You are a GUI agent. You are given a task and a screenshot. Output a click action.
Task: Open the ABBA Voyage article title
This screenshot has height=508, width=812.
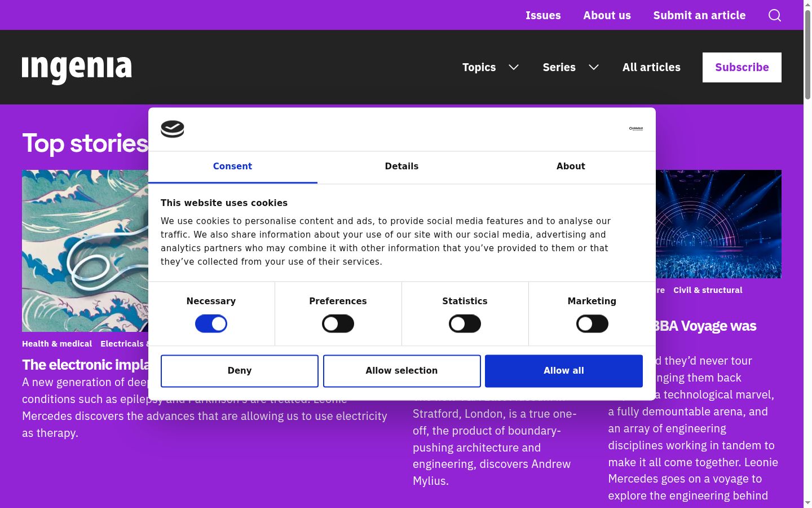(x=706, y=326)
